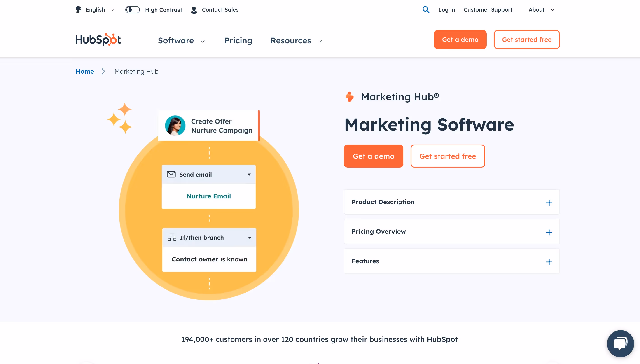Expand the About menu
Screen dimensions: 640x364
tap(542, 9)
